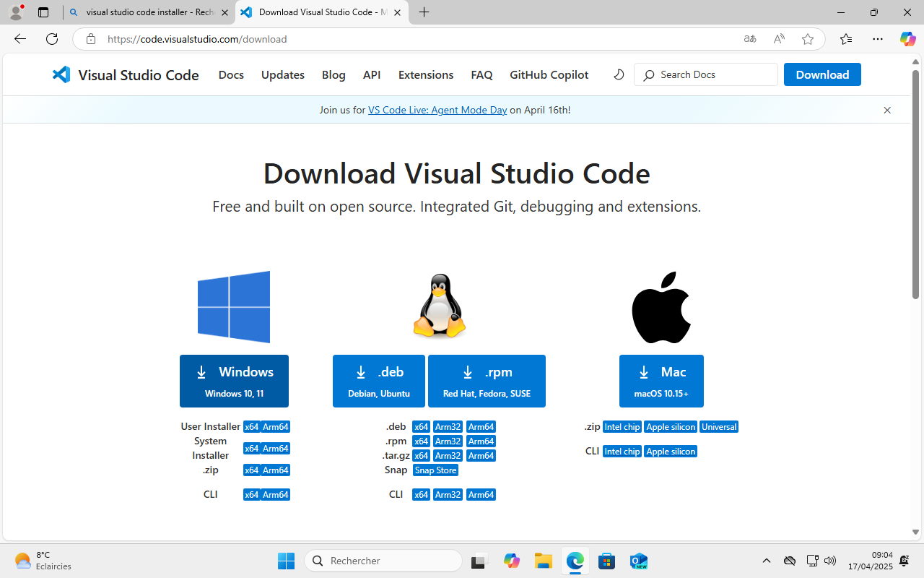Click the Linux penguin image
Screen dimensions: 924x578
(439, 306)
